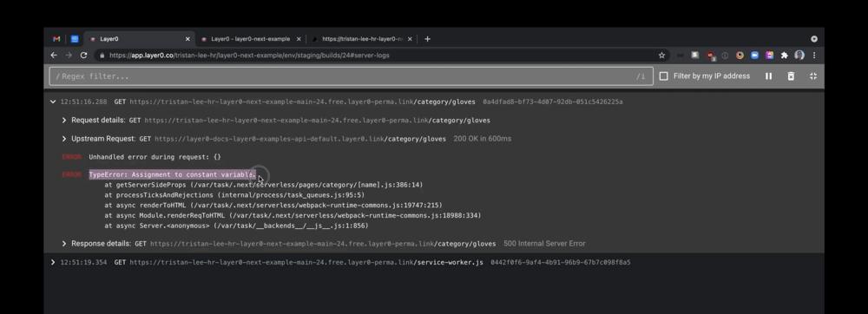
Task: Click the 'async Server.<anonymous>' stack line
Action: [236, 226]
